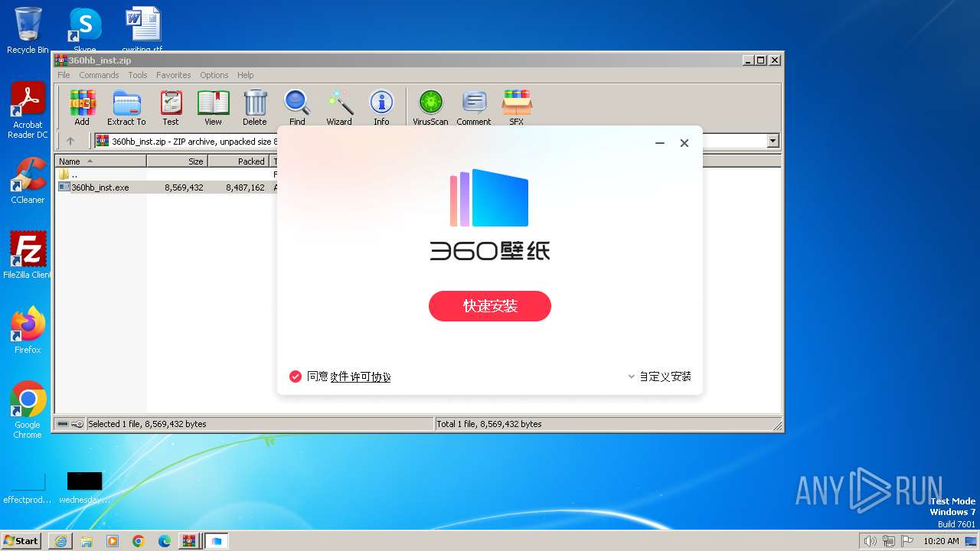Click the network icon in system tray
Viewport: 980px width, 551px height.
[889, 541]
